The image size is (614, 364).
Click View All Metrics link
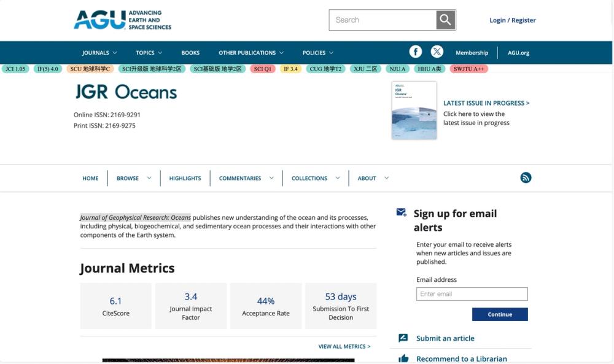(x=344, y=346)
